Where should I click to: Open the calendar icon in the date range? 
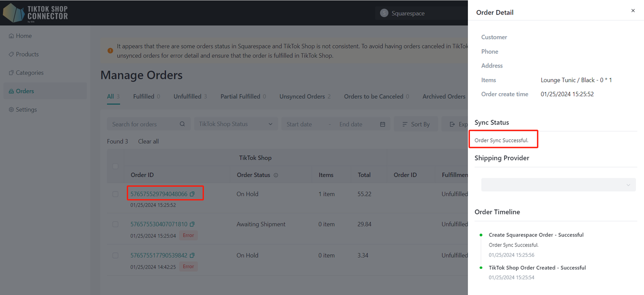pos(382,124)
